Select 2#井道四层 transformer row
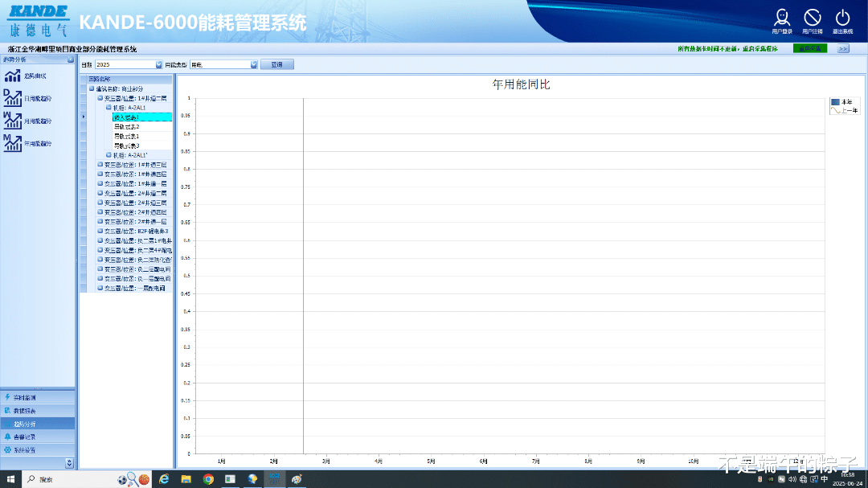The image size is (868, 488). coord(136,212)
